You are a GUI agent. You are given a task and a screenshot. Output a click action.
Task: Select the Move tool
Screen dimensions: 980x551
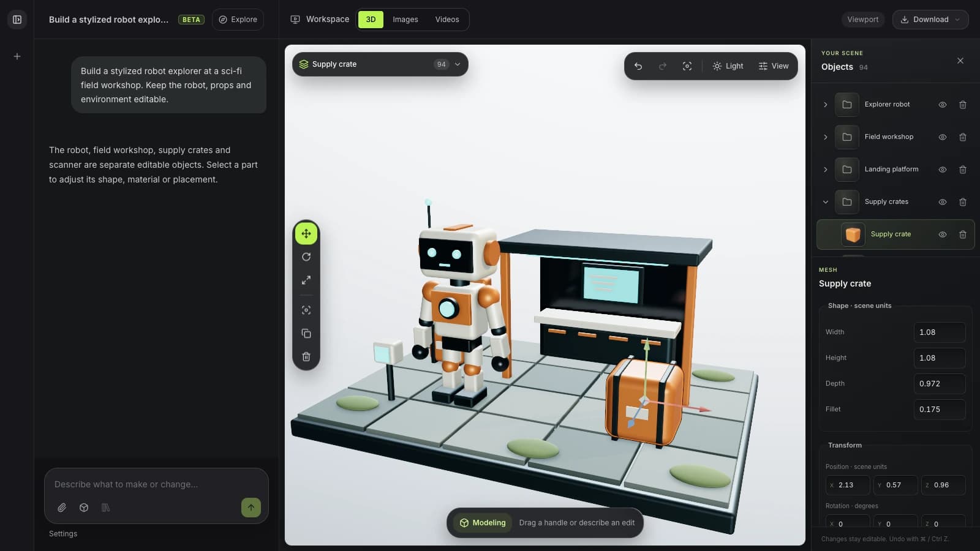[x=306, y=233]
